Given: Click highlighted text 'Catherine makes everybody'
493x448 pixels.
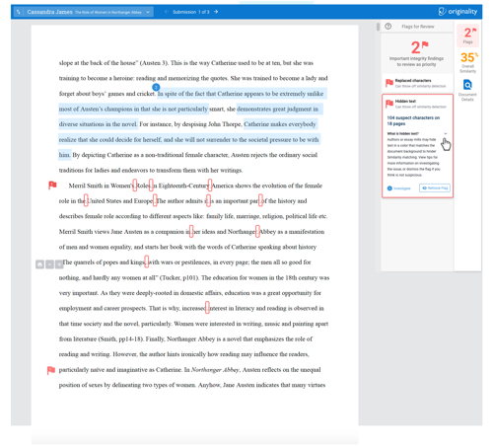Looking at the screenshot, I should pos(280,124).
